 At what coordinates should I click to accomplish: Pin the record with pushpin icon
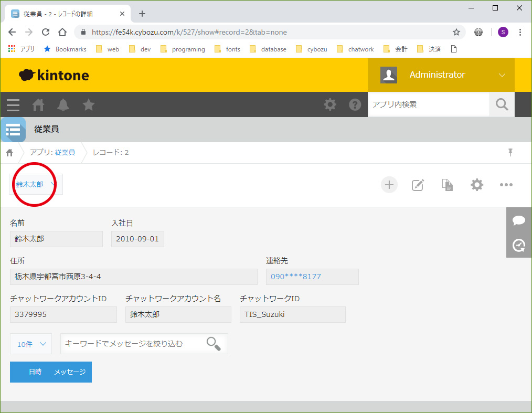[510, 152]
